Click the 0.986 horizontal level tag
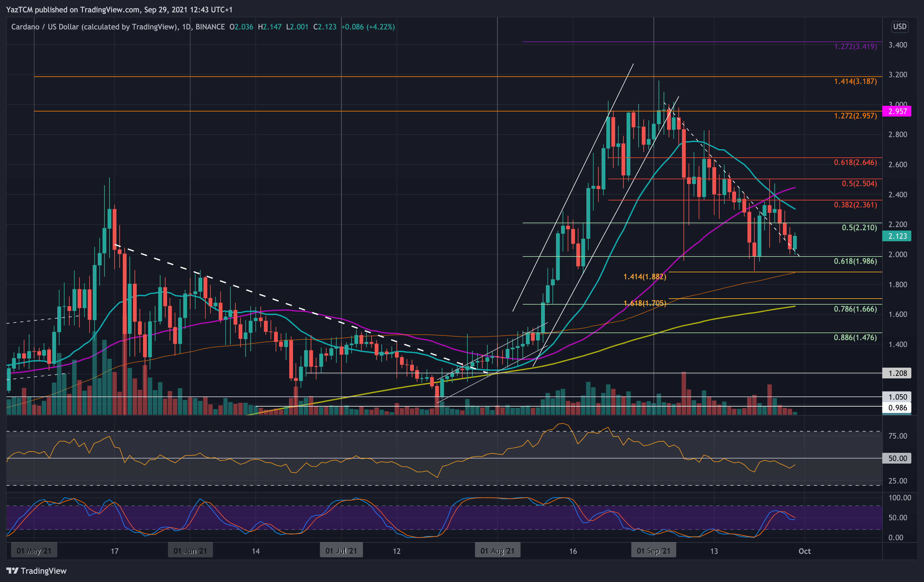The height and width of the screenshot is (582, 924). tap(897, 408)
